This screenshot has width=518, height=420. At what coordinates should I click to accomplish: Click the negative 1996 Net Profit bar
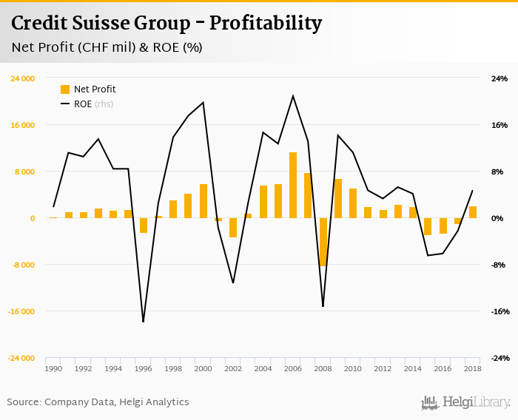[x=144, y=226]
